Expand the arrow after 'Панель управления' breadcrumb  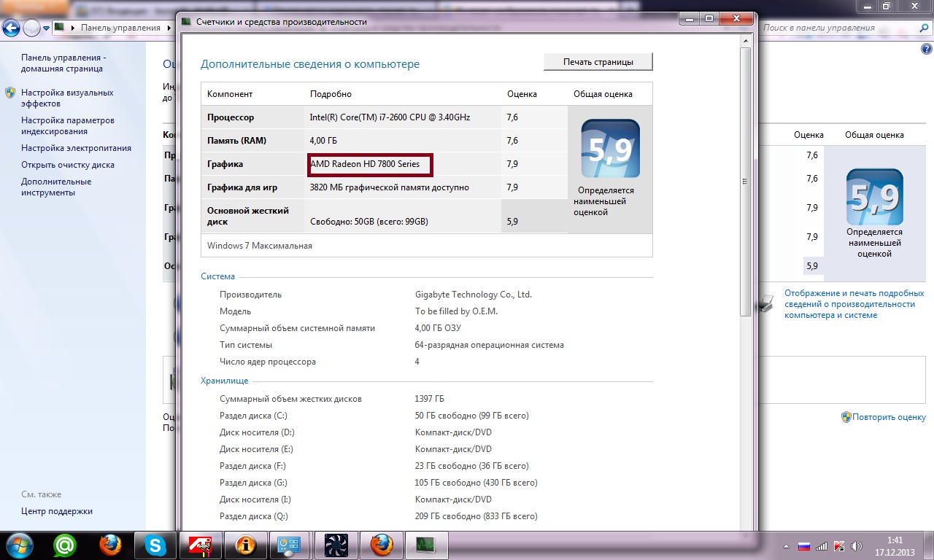coord(169,28)
